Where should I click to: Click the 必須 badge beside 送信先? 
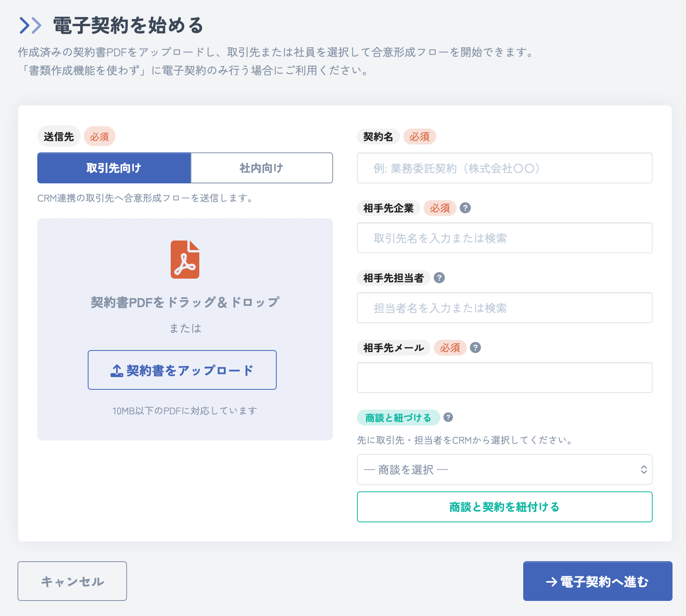click(x=99, y=137)
